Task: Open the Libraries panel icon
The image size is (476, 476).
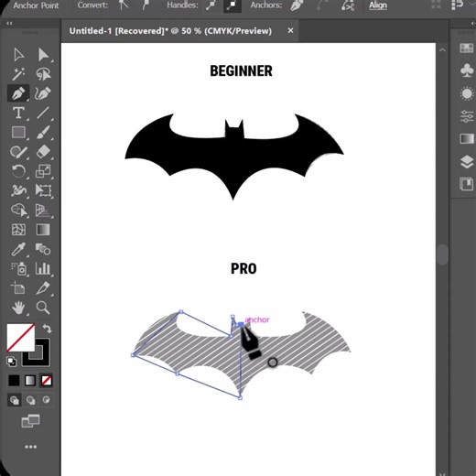Action: 467,184
